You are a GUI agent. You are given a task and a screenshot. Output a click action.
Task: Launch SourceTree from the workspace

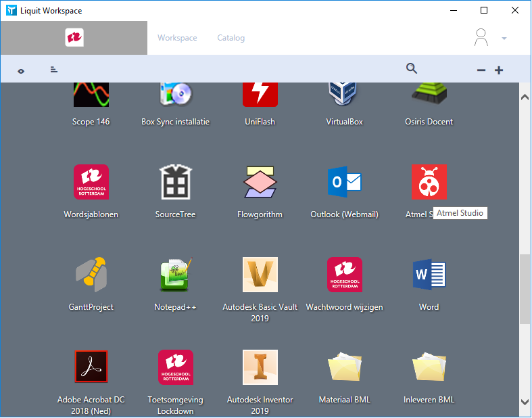pos(176,182)
